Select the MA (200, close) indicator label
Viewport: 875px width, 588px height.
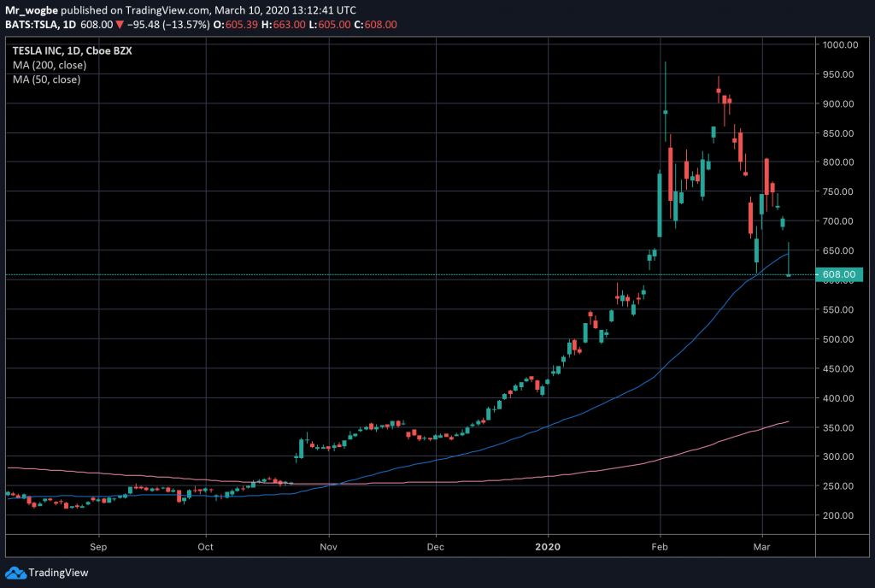tap(47, 65)
